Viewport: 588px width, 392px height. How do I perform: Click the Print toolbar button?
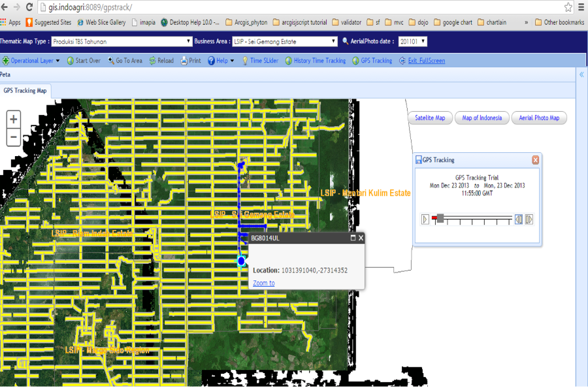click(191, 61)
